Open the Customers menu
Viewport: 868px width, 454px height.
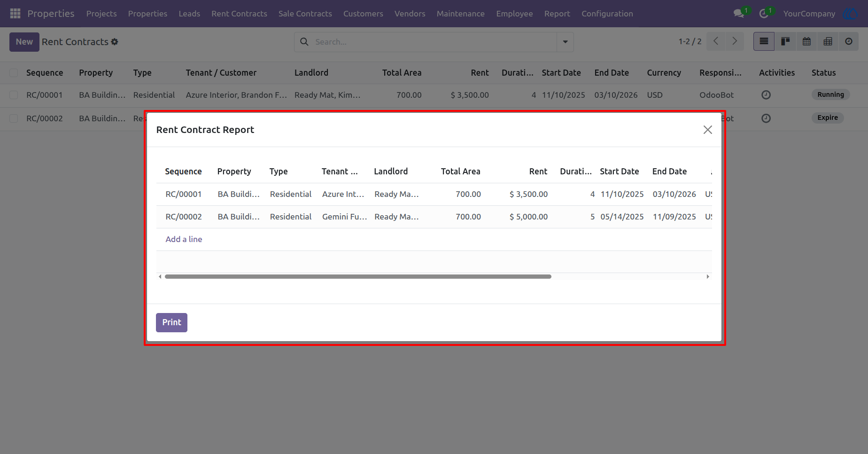(x=363, y=14)
